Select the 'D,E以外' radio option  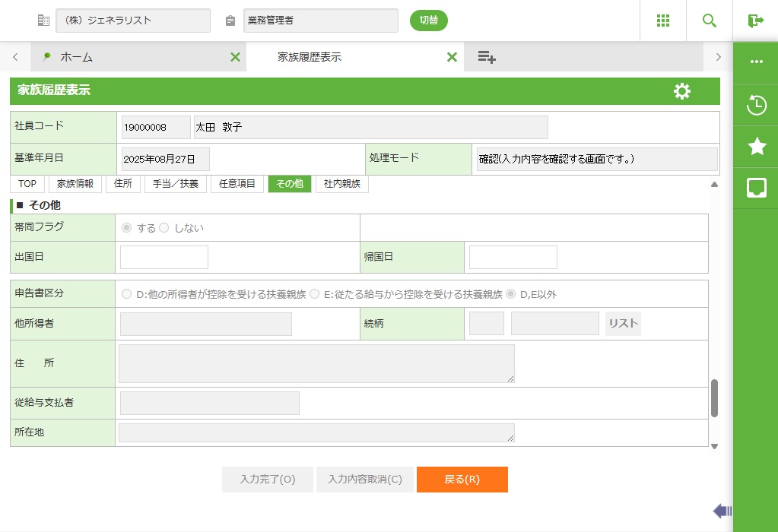tap(511, 294)
